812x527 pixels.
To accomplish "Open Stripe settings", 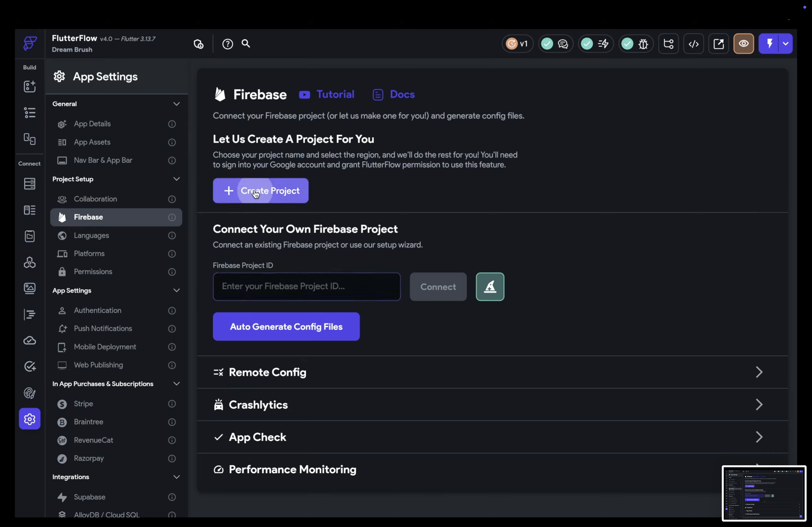I will point(116,404).
